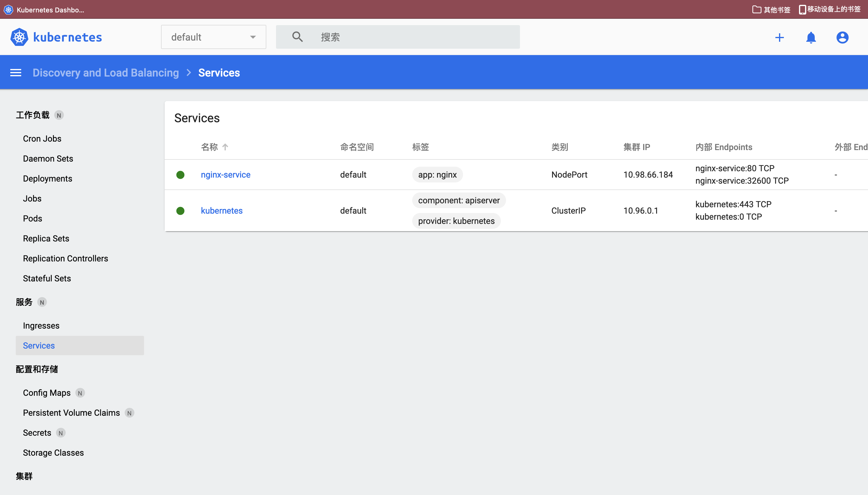Open the navigation hamburger menu
This screenshot has height=495, width=868.
coord(16,72)
